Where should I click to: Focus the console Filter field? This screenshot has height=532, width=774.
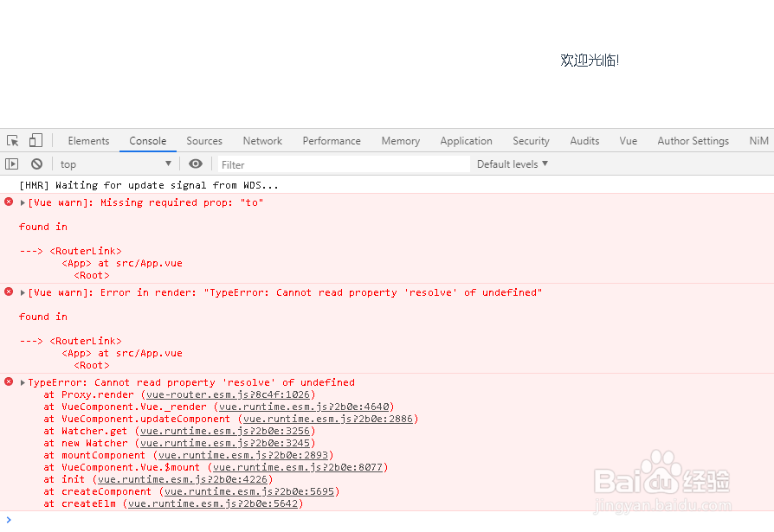(344, 164)
